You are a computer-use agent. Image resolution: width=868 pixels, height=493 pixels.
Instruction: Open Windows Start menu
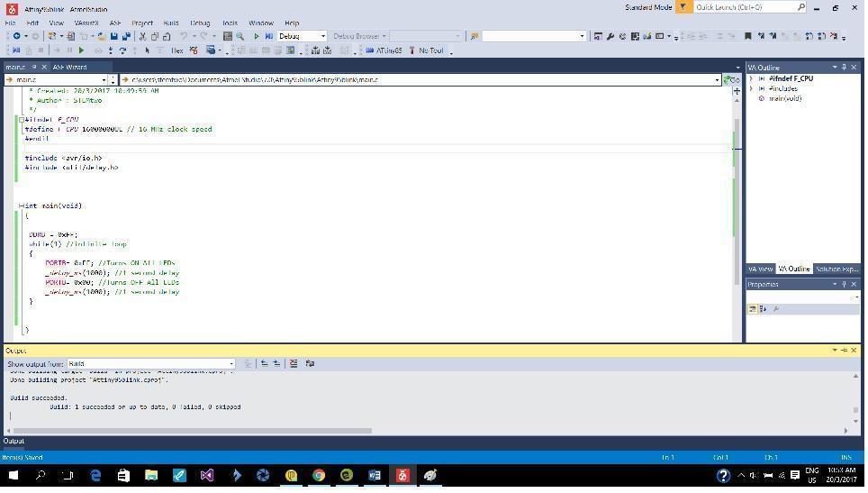14,475
